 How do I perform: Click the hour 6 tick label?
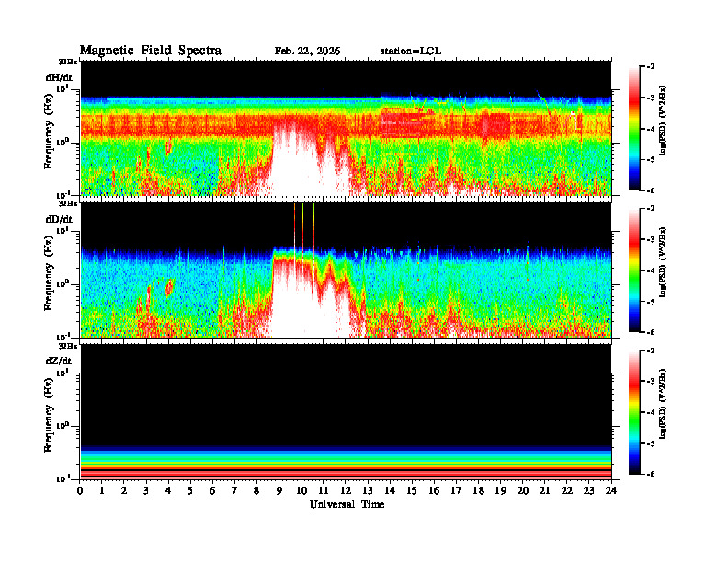213,490
